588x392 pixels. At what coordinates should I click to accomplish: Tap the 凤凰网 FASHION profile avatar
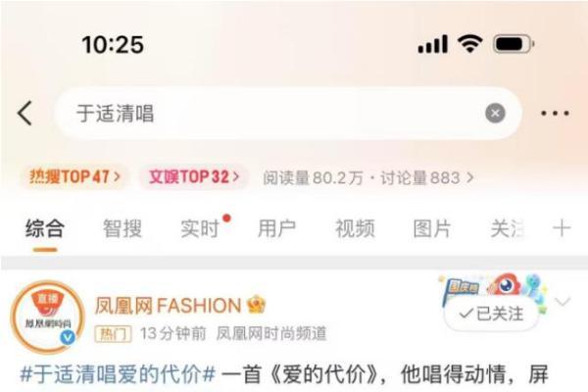[47, 318]
